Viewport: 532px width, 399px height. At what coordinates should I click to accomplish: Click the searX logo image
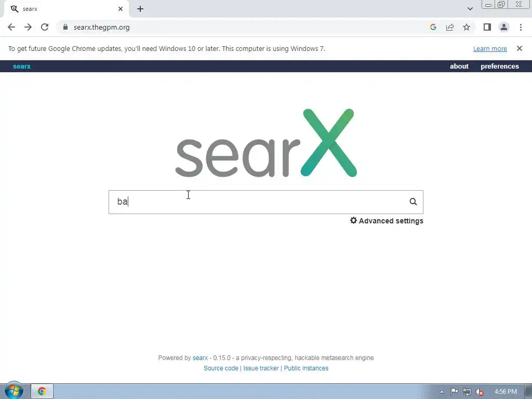click(266, 143)
